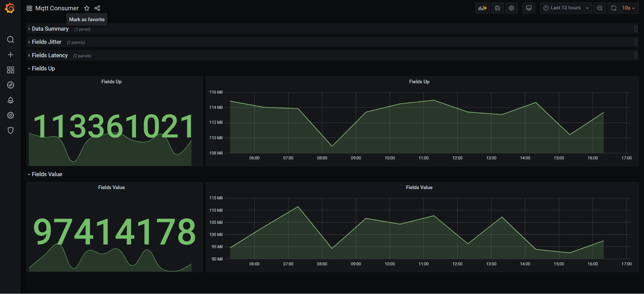Screen dimensions: 644x294
Task: Expand the Fields Jitter row
Action: [x=46, y=42]
